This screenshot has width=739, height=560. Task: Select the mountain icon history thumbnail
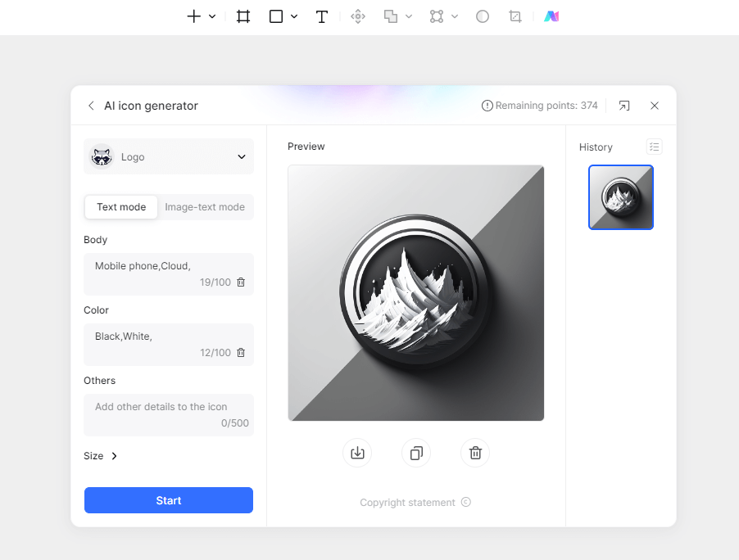click(621, 197)
